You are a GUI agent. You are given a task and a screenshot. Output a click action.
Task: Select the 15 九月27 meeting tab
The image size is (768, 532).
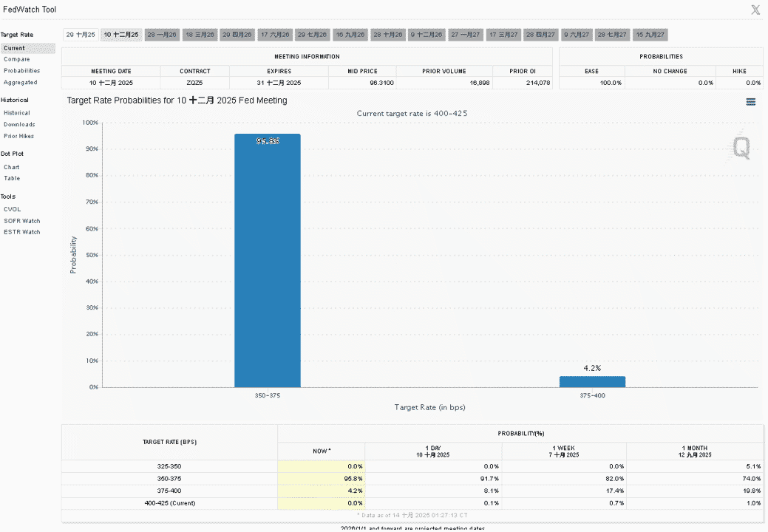pyautogui.click(x=650, y=35)
